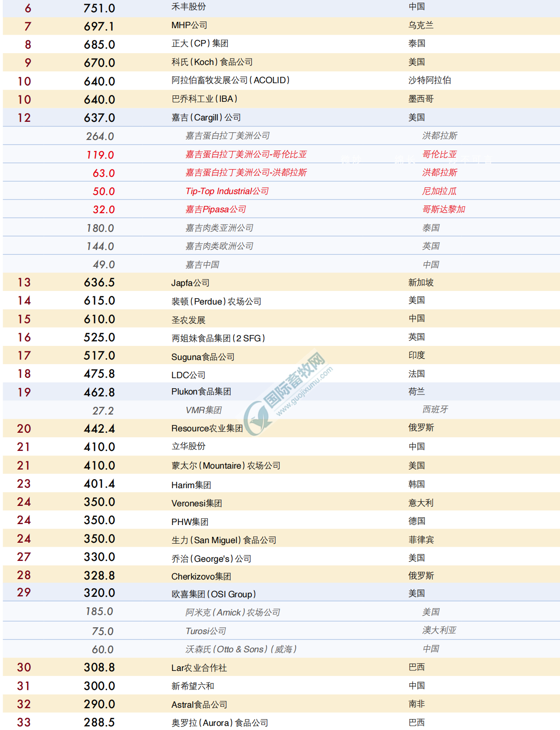The image size is (560, 730).
Task: Select the Tip-Top Industrial公司 red entry
Action: [227, 191]
